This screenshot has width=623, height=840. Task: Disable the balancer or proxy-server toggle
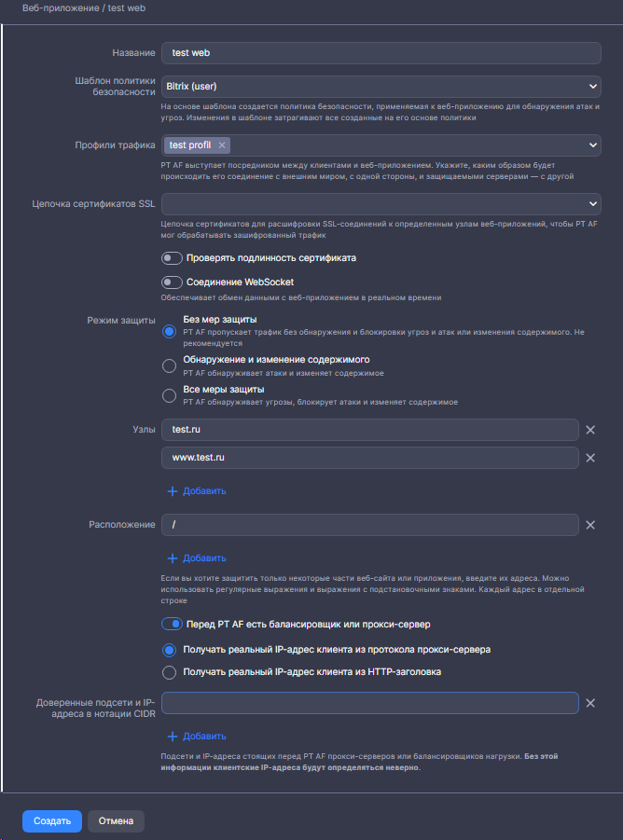pos(172,624)
